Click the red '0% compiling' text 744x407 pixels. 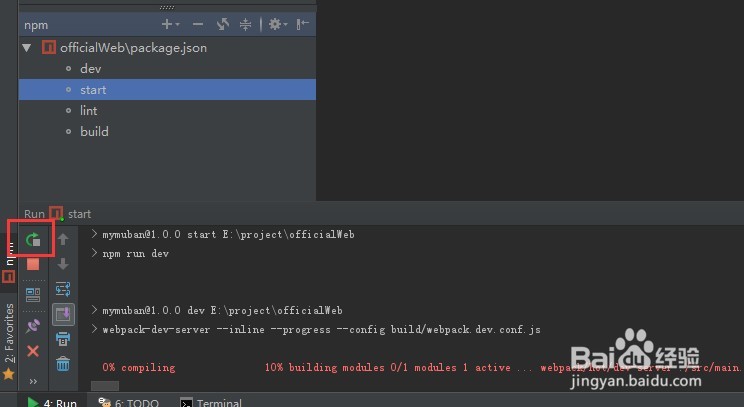pyautogui.click(x=139, y=367)
